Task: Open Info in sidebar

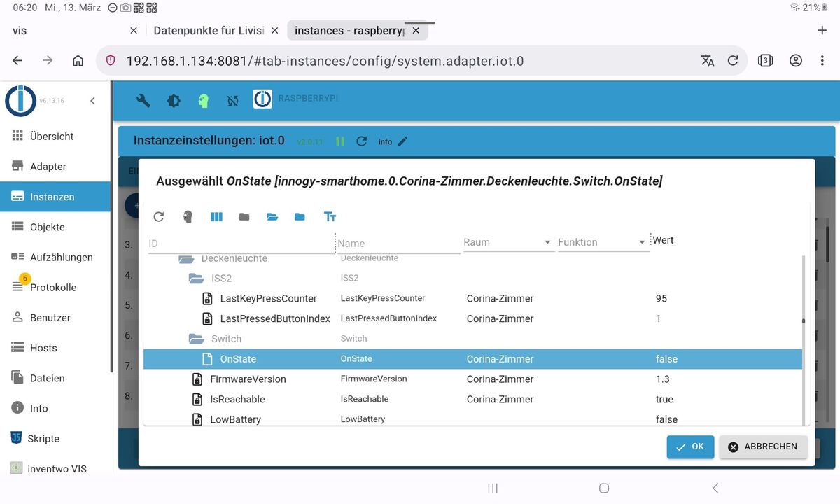Action: (x=55, y=408)
